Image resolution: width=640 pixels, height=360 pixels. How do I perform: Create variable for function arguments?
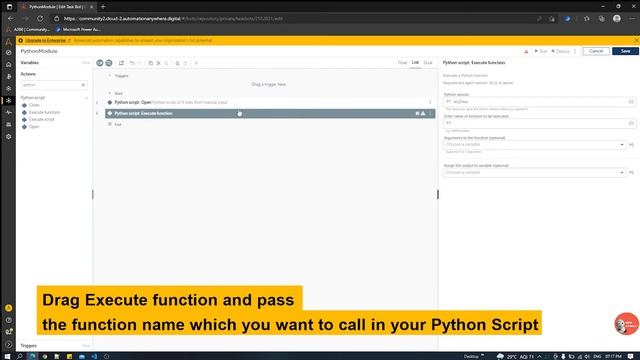[x=631, y=144]
